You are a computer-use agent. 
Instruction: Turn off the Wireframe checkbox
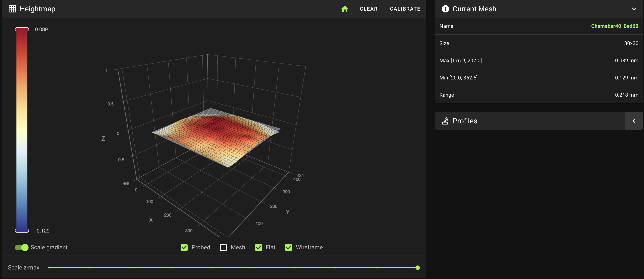click(289, 248)
